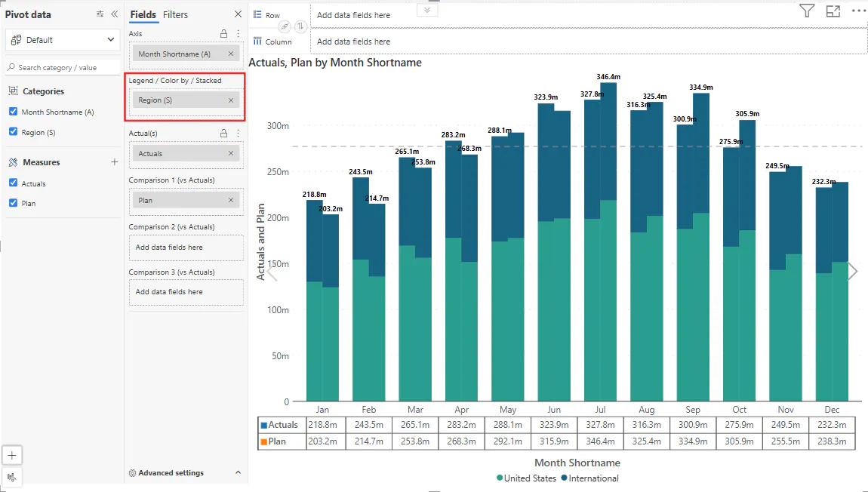The image size is (868, 492).
Task: Switch to the Filters tab
Action: pyautogui.click(x=175, y=14)
